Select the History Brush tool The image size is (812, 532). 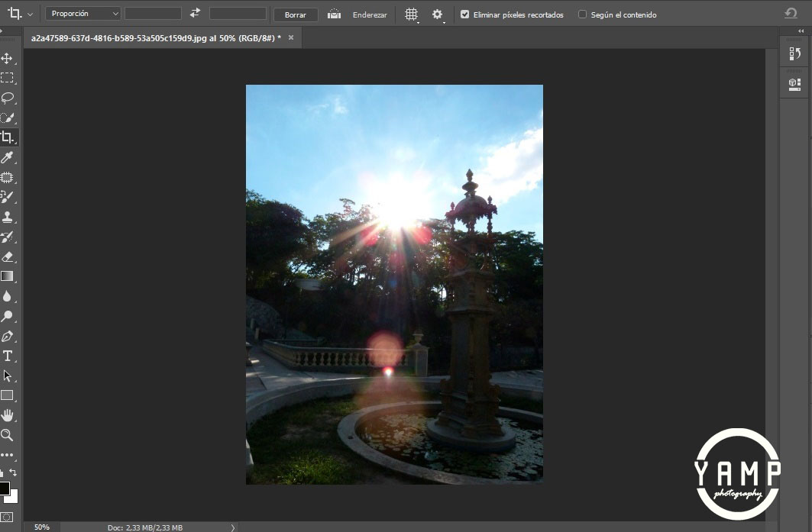(7, 237)
